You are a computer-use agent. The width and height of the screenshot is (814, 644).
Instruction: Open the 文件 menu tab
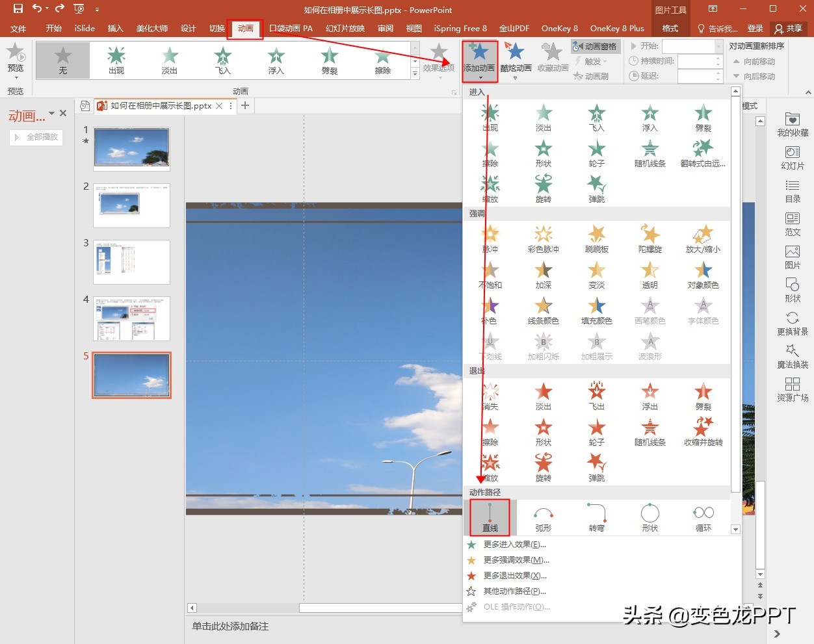[18, 29]
